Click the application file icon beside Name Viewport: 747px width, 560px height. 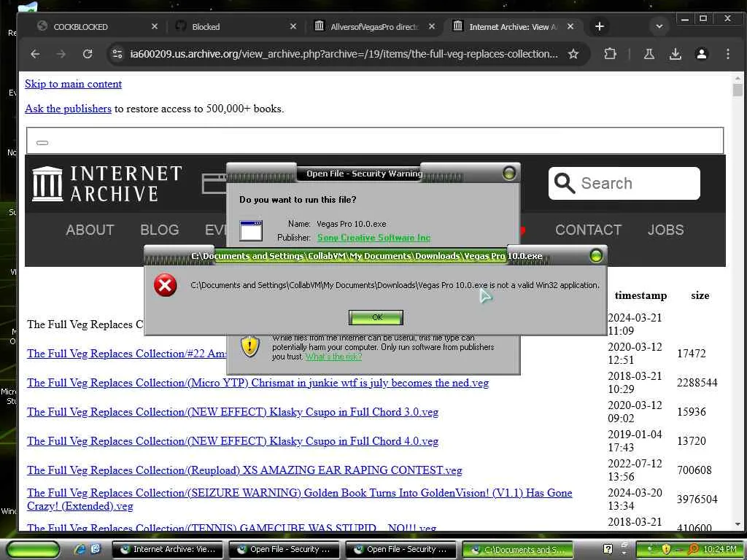tap(251, 231)
